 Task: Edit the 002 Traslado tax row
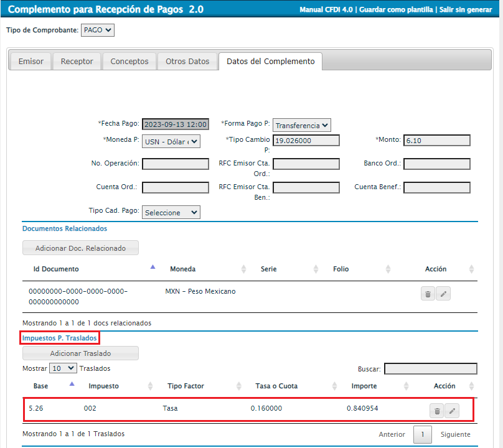453,411
